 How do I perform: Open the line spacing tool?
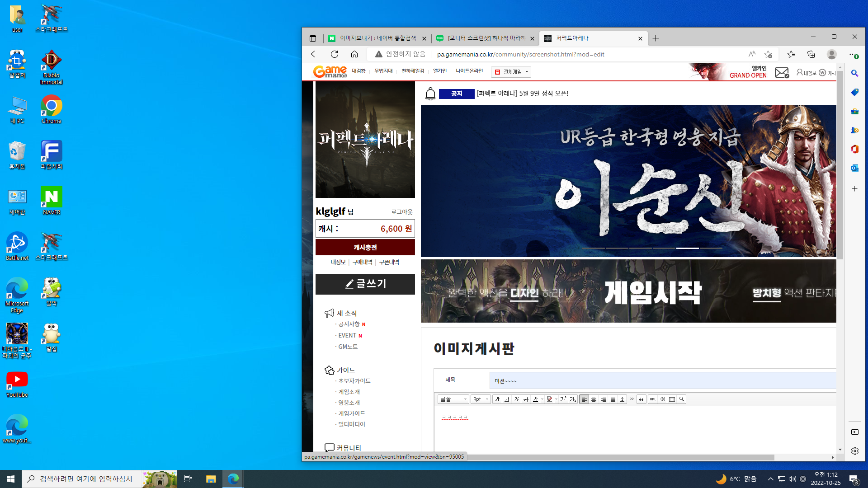click(x=622, y=399)
